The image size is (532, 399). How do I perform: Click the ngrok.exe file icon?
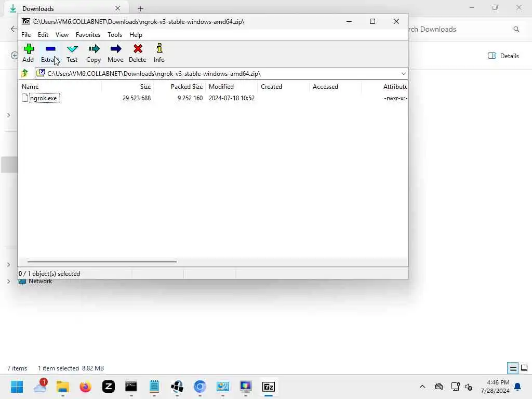click(x=25, y=98)
